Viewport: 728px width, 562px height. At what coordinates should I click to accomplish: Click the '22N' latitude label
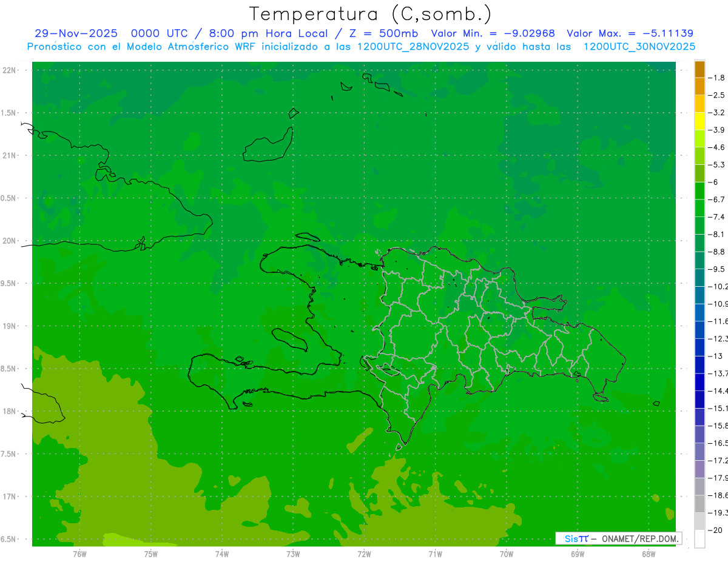pos(9,70)
